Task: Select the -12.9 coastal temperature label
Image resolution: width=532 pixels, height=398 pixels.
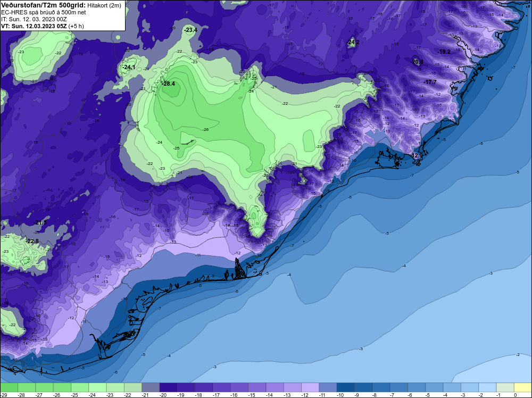Action: click(417, 156)
